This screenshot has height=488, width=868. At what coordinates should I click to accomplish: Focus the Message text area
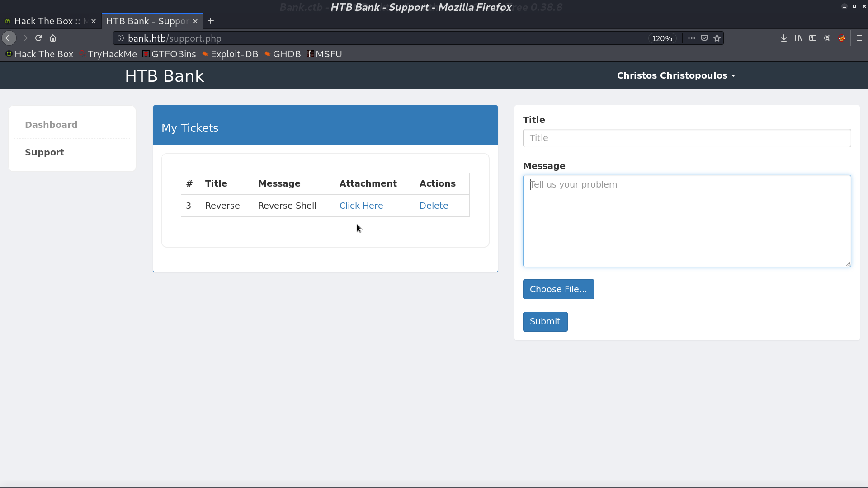[x=687, y=221]
